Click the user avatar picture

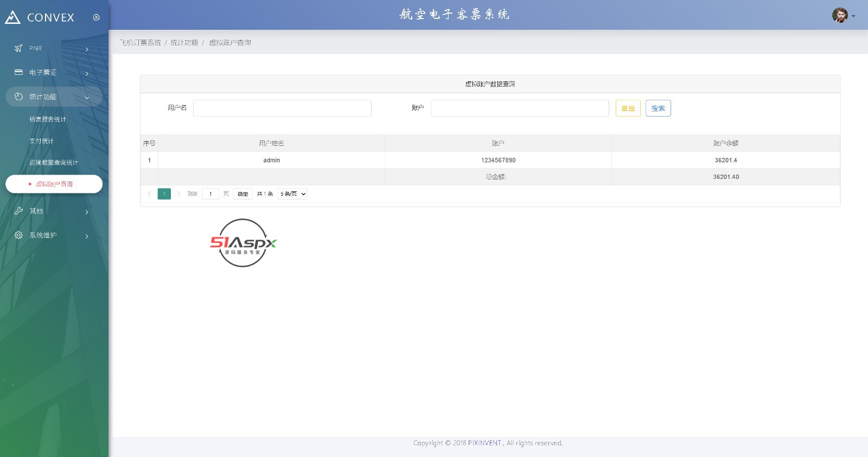pyautogui.click(x=840, y=15)
